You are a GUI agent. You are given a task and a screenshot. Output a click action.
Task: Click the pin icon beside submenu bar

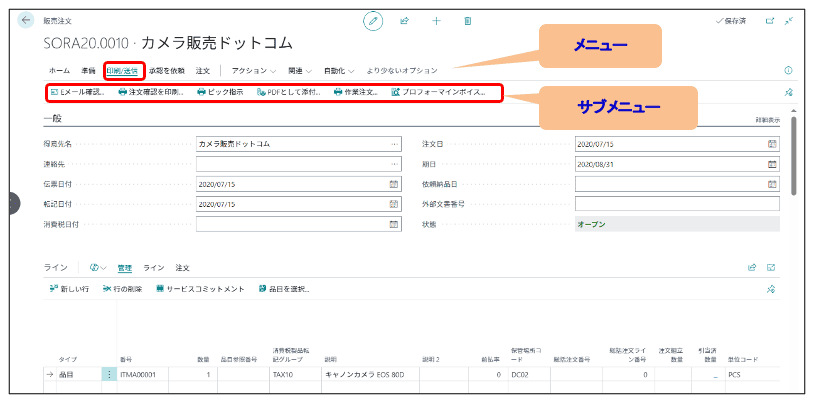(788, 92)
